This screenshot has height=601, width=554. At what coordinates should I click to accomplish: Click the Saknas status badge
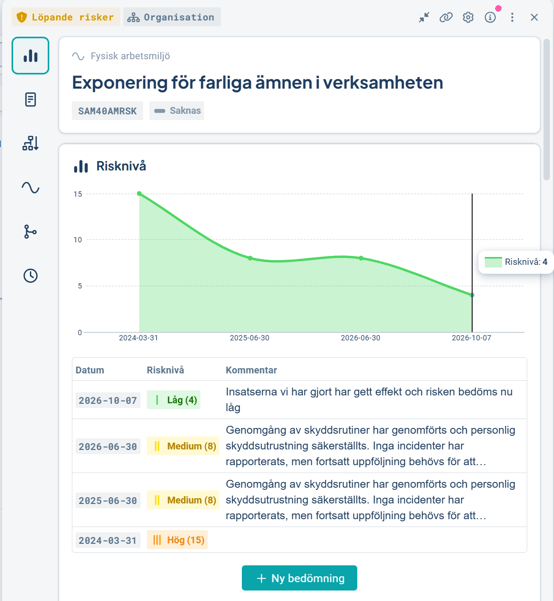tap(177, 111)
